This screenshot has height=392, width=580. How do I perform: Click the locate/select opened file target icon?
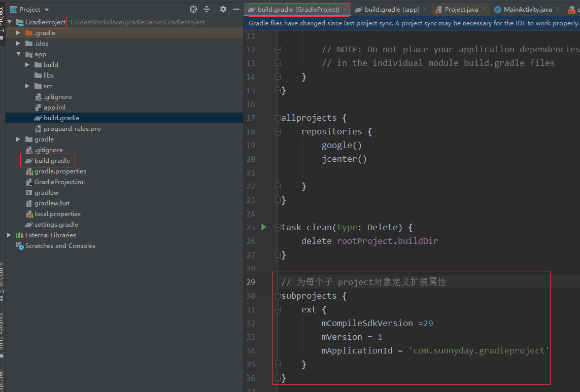[193, 9]
